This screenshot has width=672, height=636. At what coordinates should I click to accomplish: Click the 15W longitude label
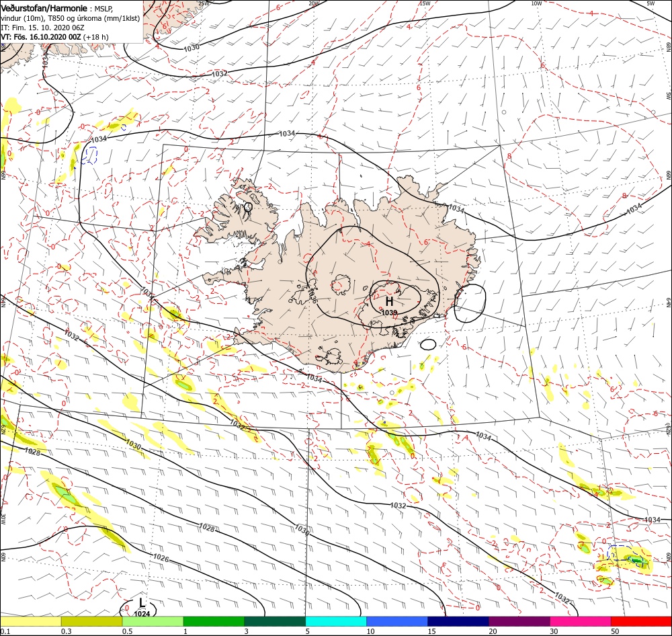click(425, 3)
